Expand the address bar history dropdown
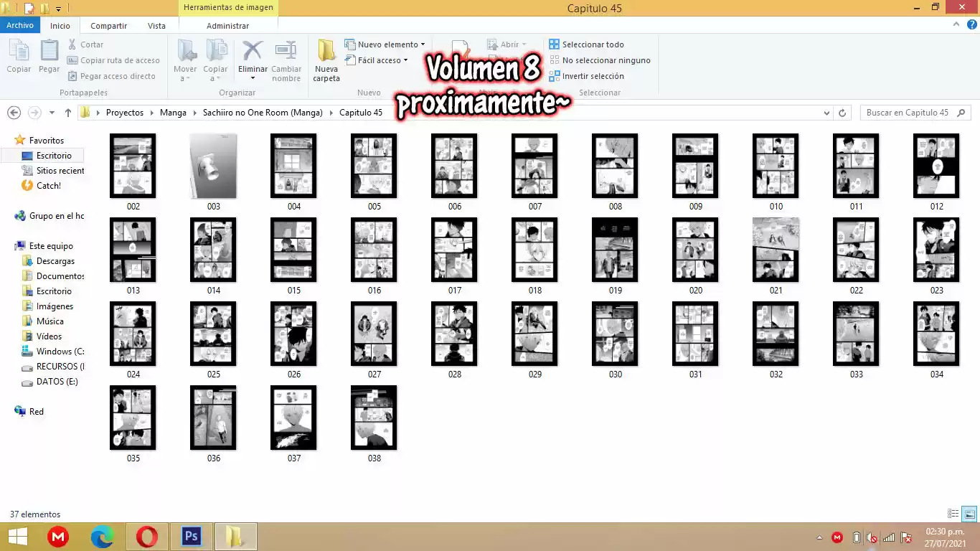 827,113
